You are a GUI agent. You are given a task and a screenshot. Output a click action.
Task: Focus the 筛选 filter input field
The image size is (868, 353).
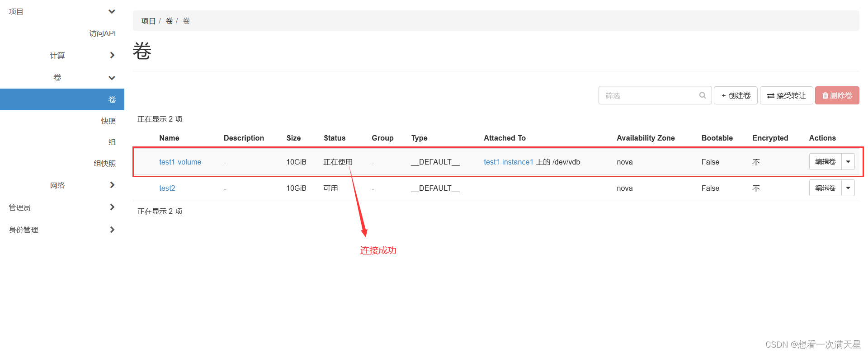(655, 95)
